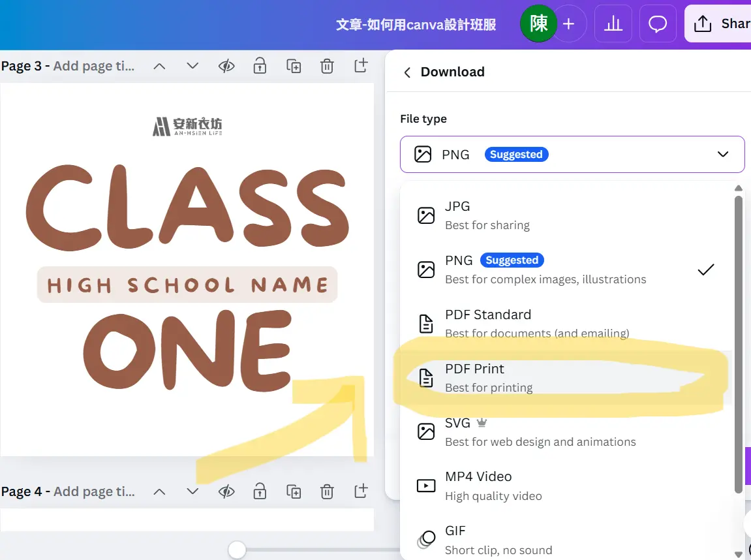This screenshot has width=751, height=560.
Task: Open the comments speech bubble icon
Action: [x=657, y=25]
